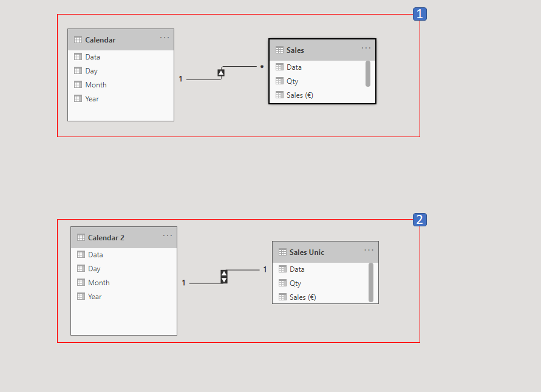Click the Calendar 2 table header icon
Screen dimensions: 541x392
click(x=81, y=237)
